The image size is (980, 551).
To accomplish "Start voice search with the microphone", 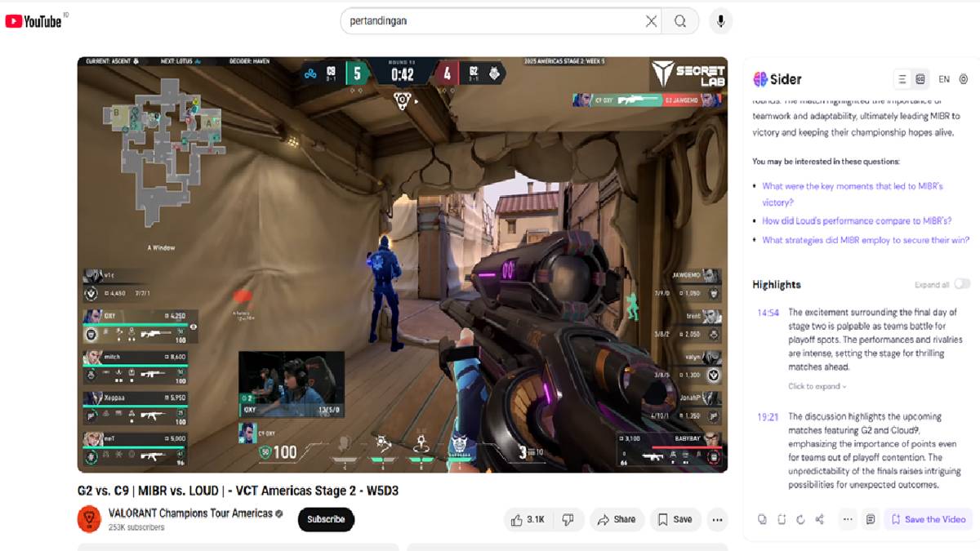I will [720, 21].
